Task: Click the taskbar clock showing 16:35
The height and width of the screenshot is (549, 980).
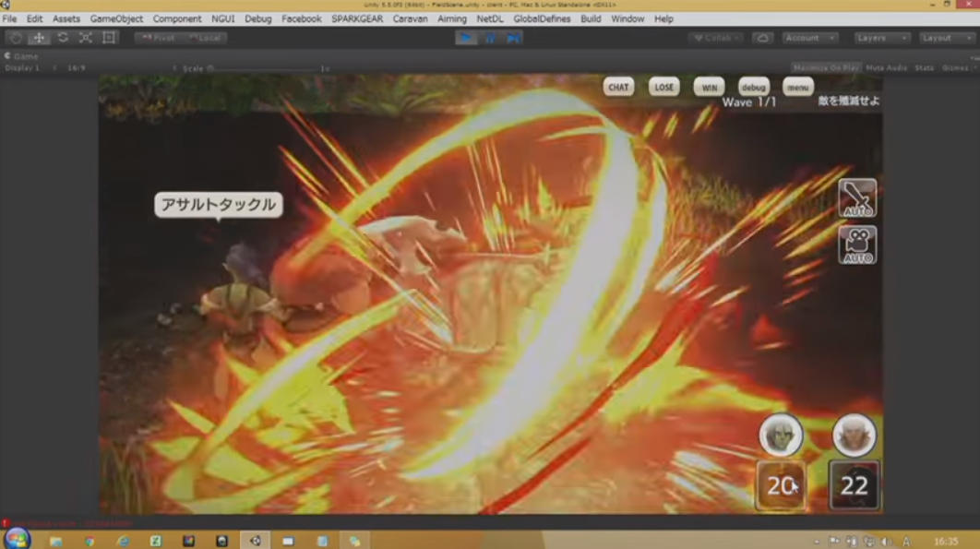Action: click(x=946, y=542)
